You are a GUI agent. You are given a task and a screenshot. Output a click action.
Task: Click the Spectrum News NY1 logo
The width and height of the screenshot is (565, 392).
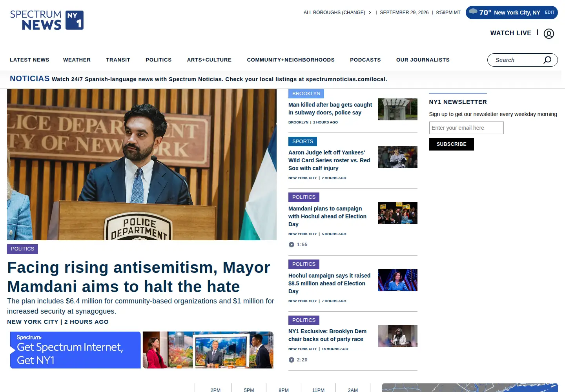click(47, 20)
